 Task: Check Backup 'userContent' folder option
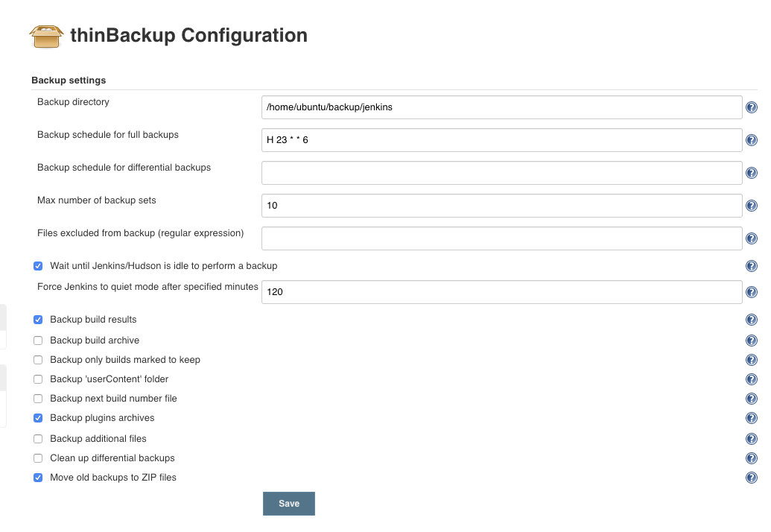point(38,379)
